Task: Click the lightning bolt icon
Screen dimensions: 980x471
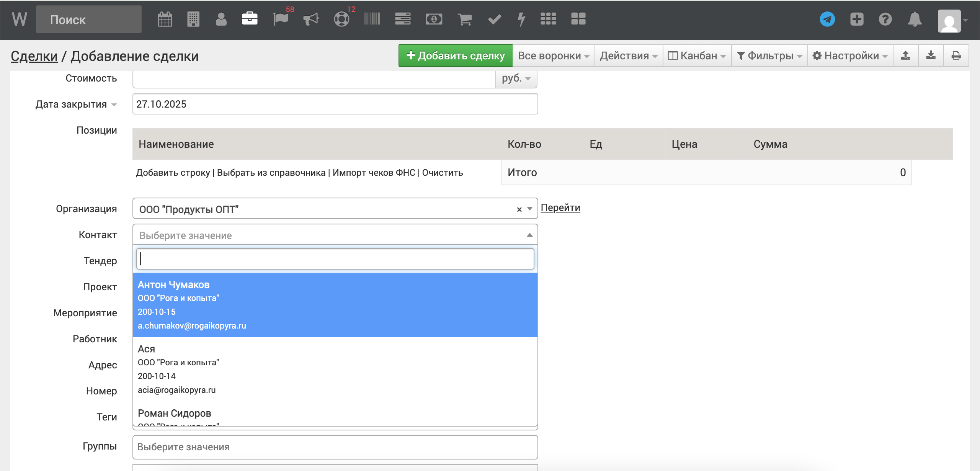Action: (x=521, y=19)
